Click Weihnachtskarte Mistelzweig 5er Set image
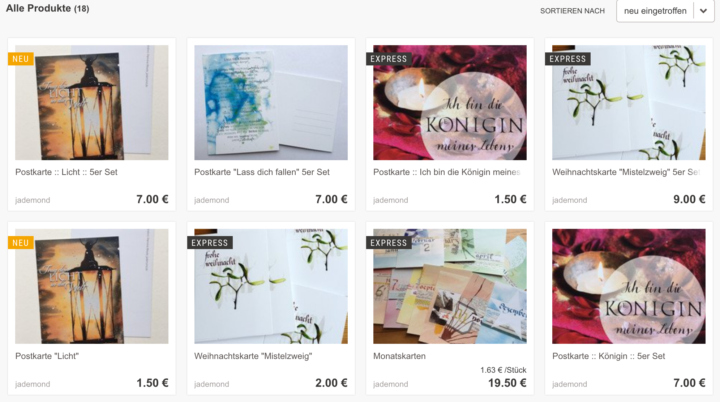 point(629,102)
